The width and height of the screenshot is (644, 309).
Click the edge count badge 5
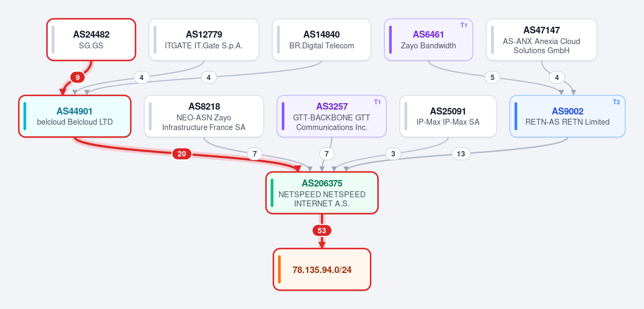pos(493,77)
